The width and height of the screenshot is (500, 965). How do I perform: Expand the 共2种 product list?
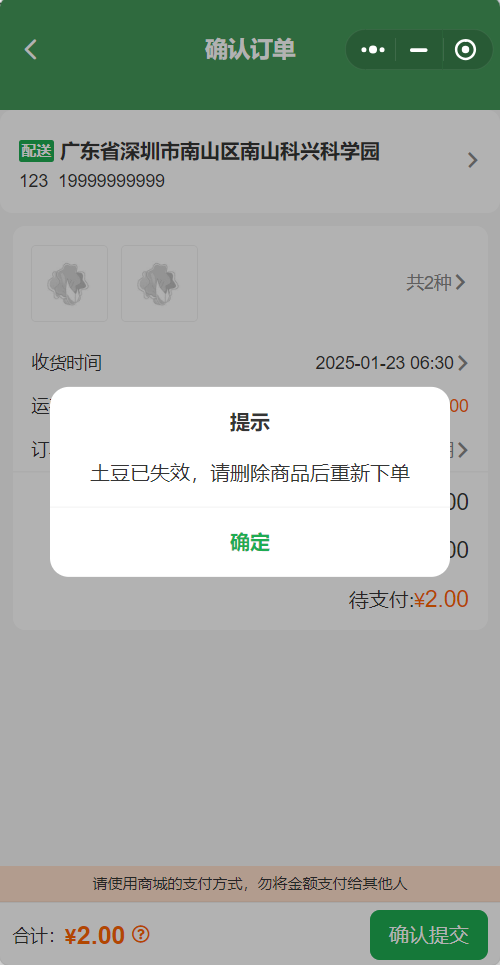436,282
